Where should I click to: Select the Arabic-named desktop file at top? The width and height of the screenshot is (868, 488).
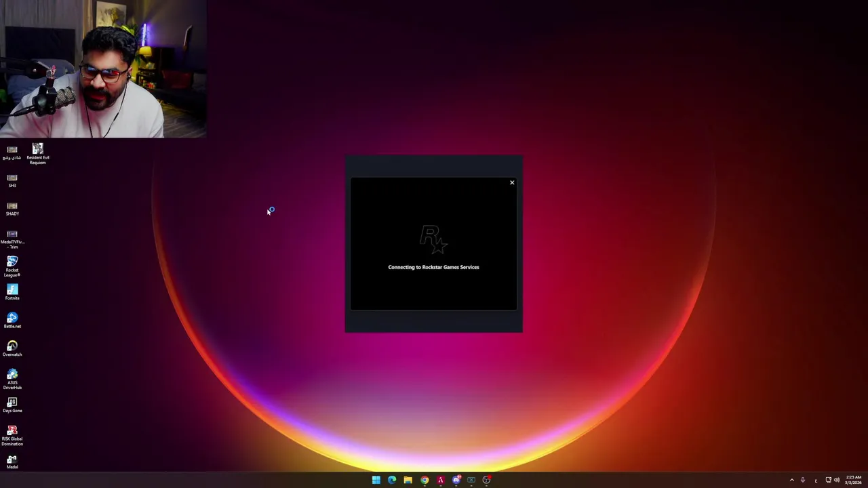(x=12, y=152)
